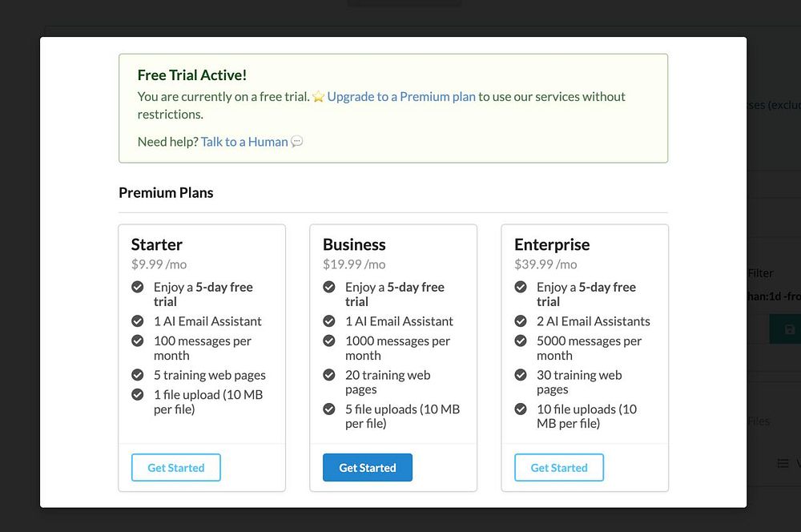Choose Get Started for the Business plan

click(x=367, y=468)
